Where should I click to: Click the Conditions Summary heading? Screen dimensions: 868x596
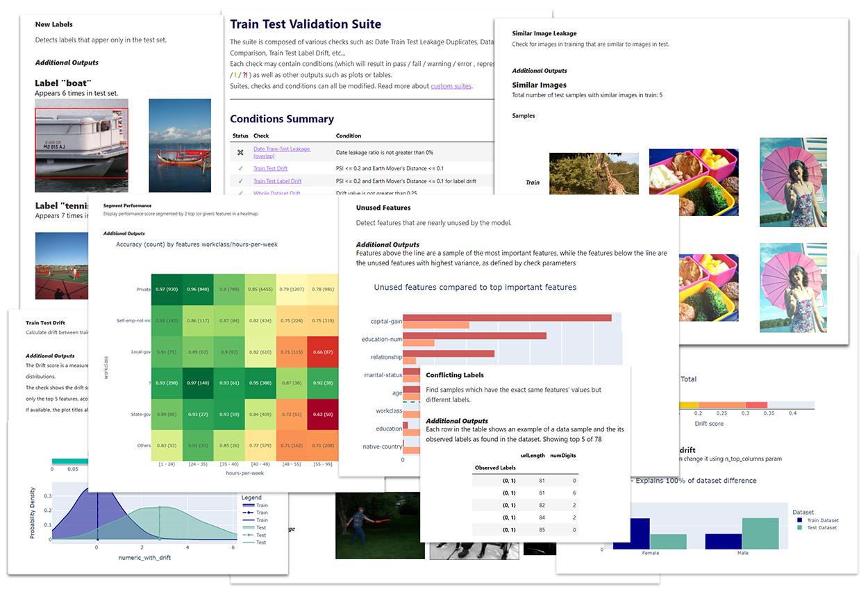[282, 119]
